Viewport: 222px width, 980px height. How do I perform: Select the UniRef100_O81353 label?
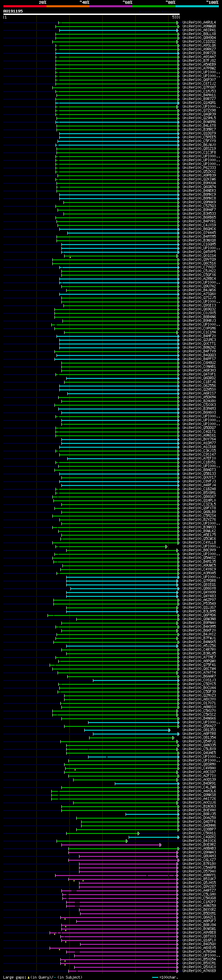pos(199,729)
